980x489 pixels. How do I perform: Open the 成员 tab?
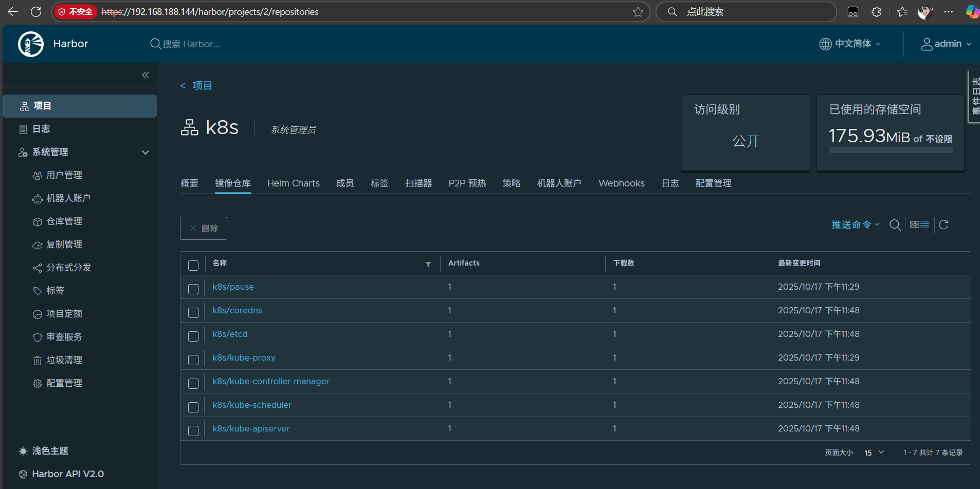click(345, 183)
